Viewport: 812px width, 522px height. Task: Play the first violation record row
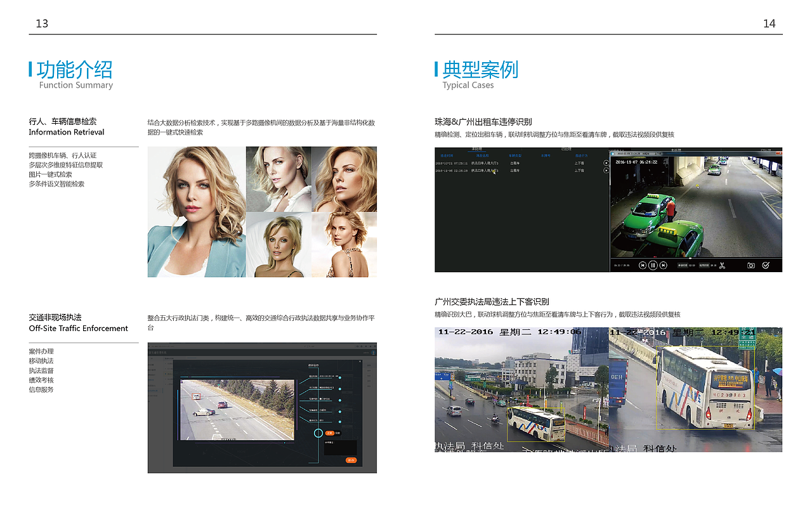(606, 163)
